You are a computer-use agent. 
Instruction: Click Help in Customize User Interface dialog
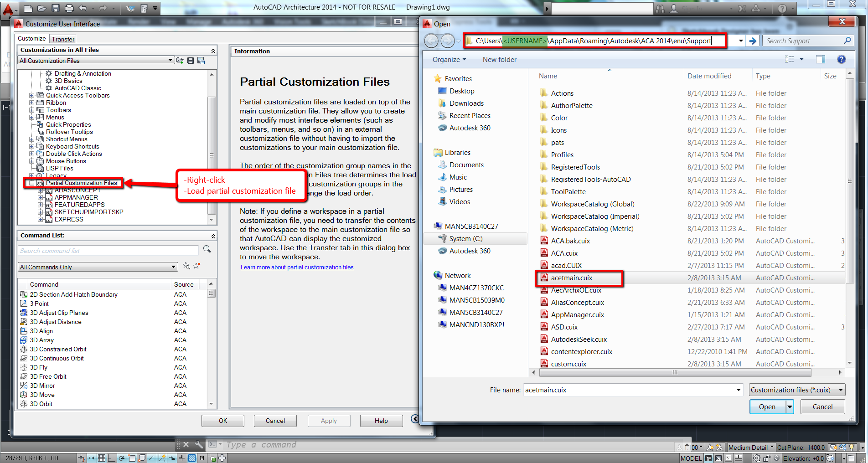381,421
